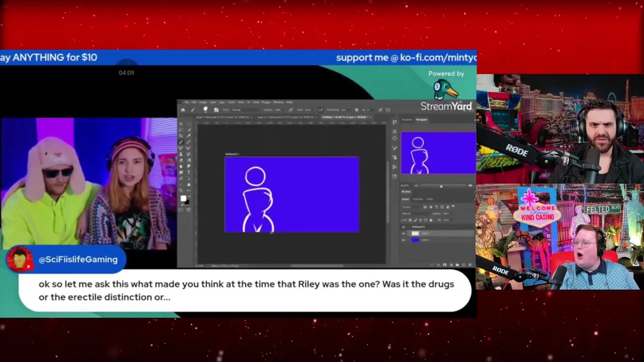Viewport: 644px width, 362px height.
Task: Add layer mask icon at panel bottom
Action: [445, 265]
